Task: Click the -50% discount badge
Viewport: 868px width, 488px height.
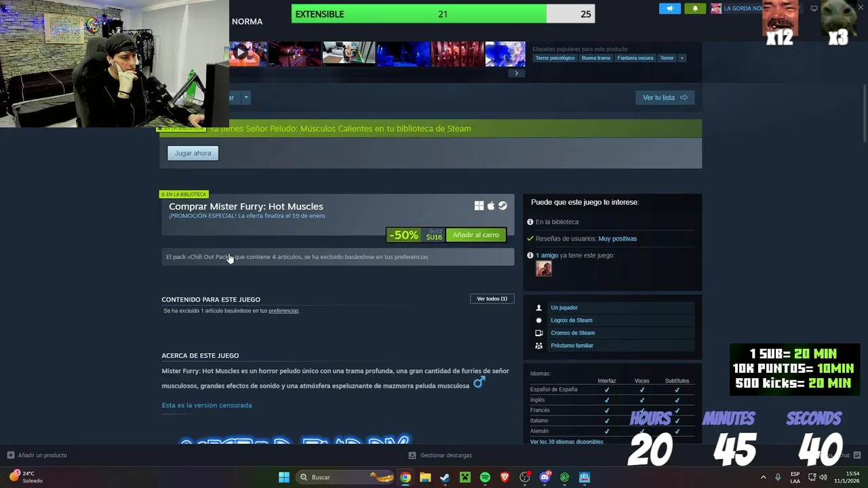Action: point(403,235)
